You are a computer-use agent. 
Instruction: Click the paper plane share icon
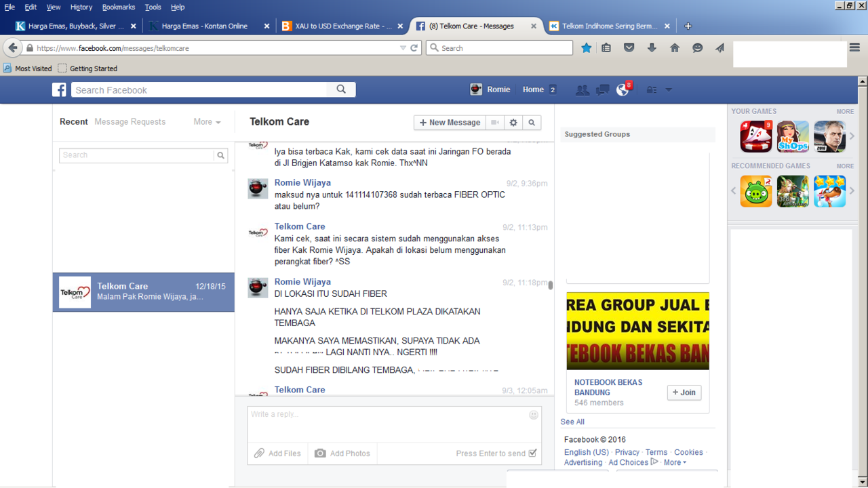coord(719,48)
